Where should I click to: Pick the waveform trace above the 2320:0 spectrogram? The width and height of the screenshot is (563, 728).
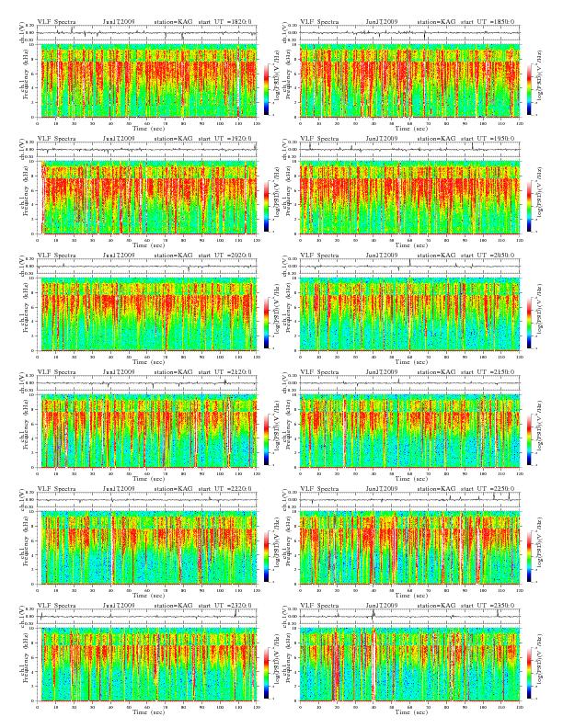pos(147,617)
